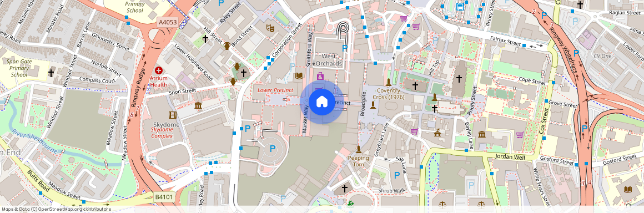The image size is (644, 213).
Task: Click the Fairfax Street label
Action: click(x=506, y=41)
